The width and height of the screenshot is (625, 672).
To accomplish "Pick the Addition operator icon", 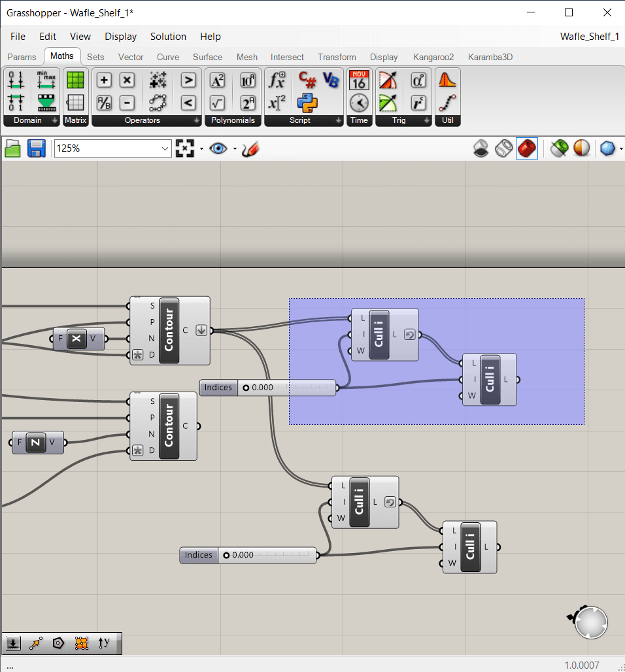I will (x=104, y=80).
